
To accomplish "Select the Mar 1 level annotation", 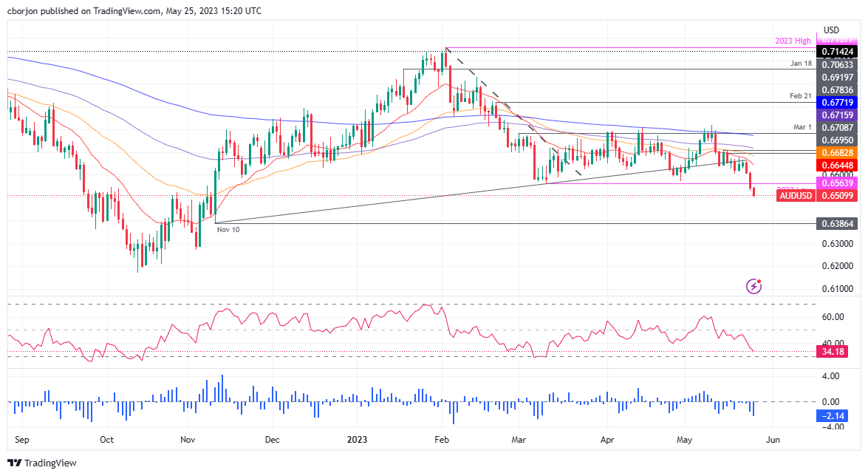I will coord(802,127).
